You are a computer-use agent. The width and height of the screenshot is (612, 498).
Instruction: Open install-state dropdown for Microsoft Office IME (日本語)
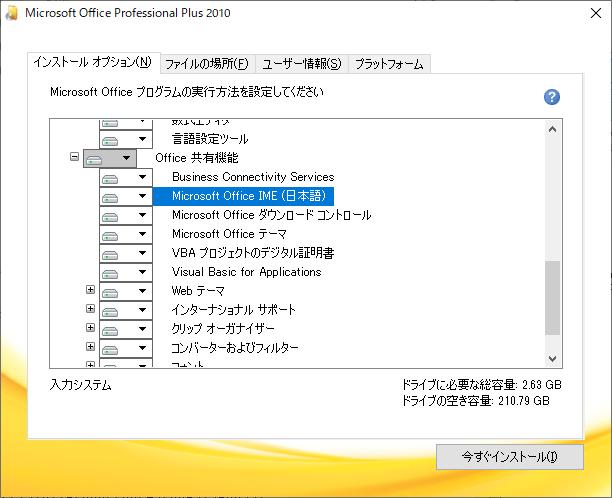pyautogui.click(x=126, y=196)
